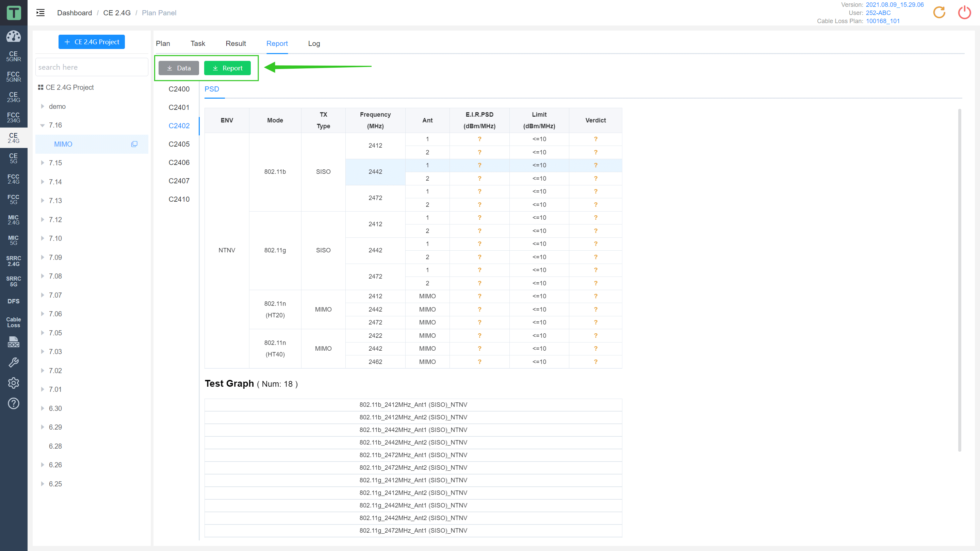Switch to the Result tab

(x=235, y=43)
